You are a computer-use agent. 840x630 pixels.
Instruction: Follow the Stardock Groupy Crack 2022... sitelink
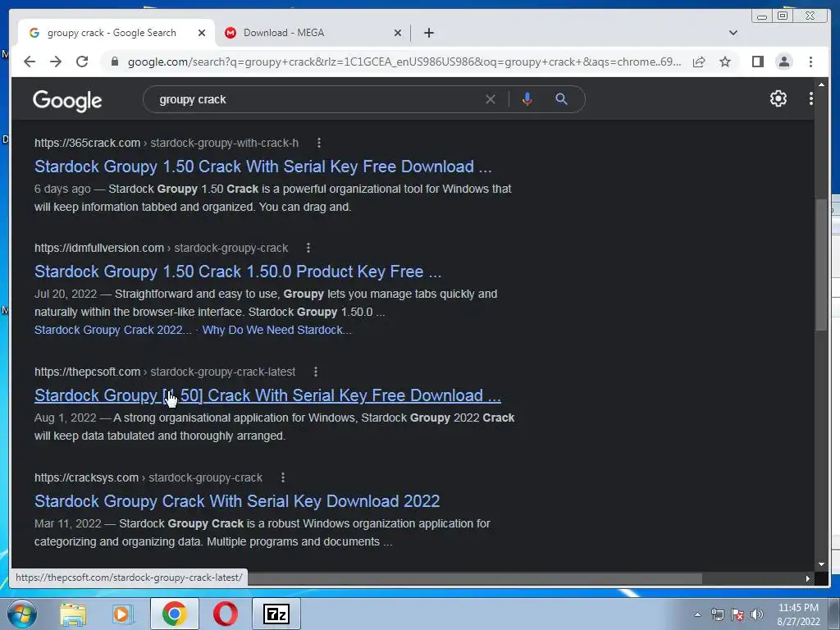[112, 330]
